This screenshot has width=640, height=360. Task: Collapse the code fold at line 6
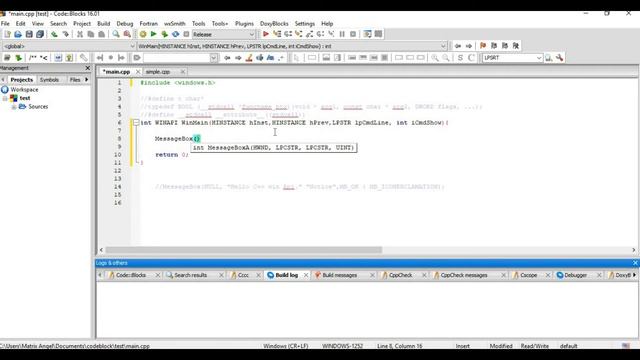tap(136, 122)
